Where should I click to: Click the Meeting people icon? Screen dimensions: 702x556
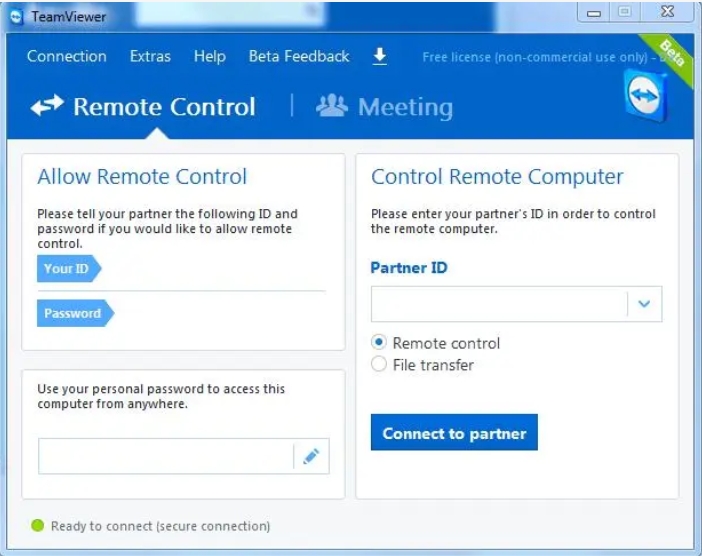click(331, 106)
